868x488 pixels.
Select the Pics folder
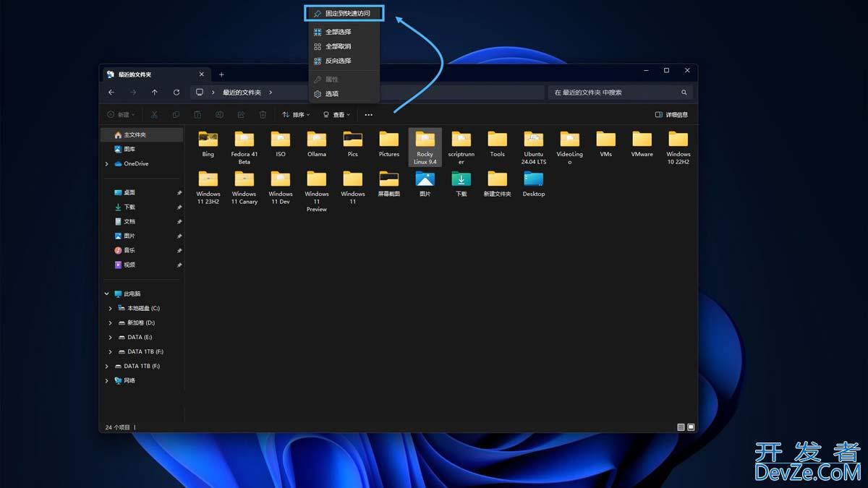pos(353,144)
